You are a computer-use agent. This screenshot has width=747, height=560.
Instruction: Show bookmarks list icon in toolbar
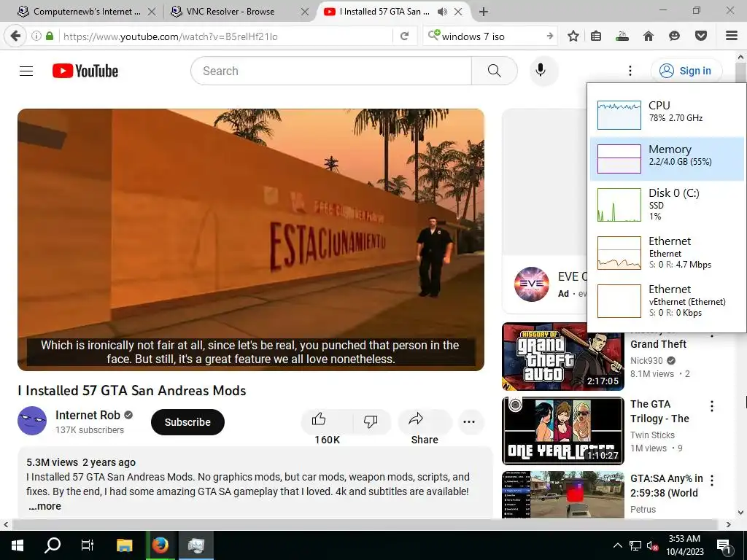[596, 36]
